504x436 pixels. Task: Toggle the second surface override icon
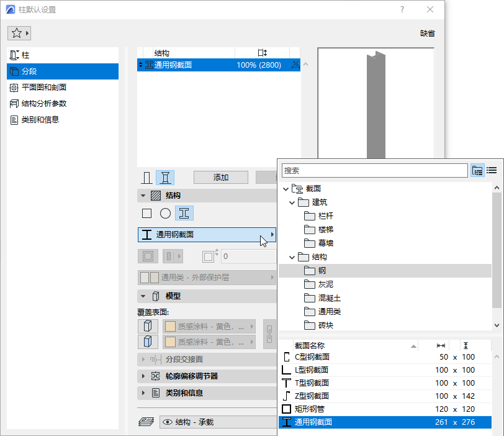tap(148, 342)
